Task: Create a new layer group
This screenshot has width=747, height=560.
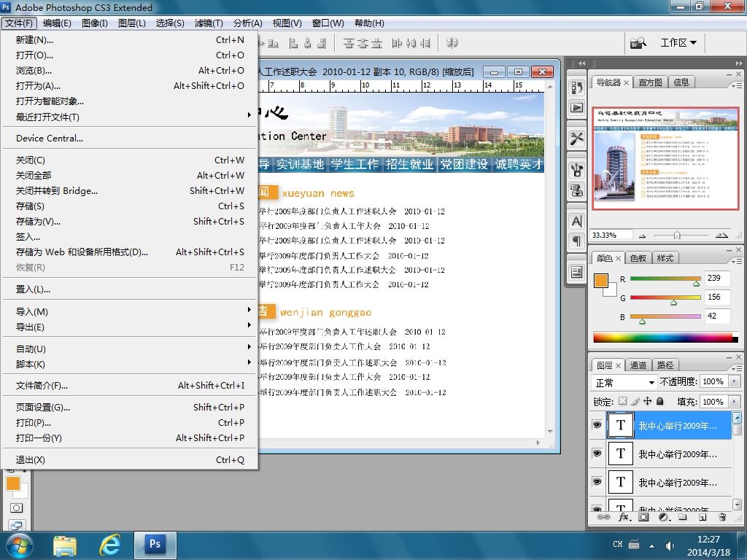Action: (x=683, y=517)
